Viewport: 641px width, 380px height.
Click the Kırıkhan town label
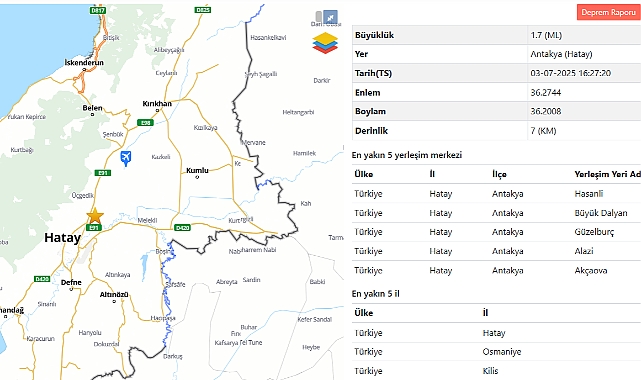point(157,104)
